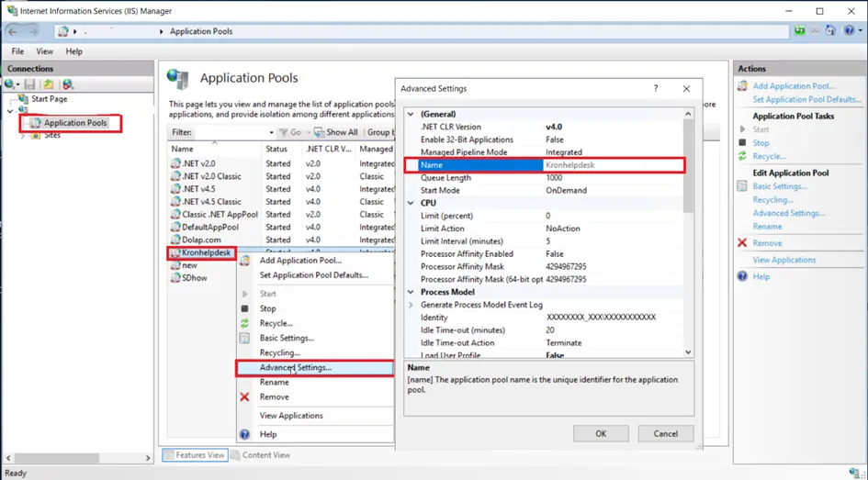Click OK in Advanced Settings dialog
Image resolution: width=868 pixels, height=480 pixels.
(x=602, y=433)
